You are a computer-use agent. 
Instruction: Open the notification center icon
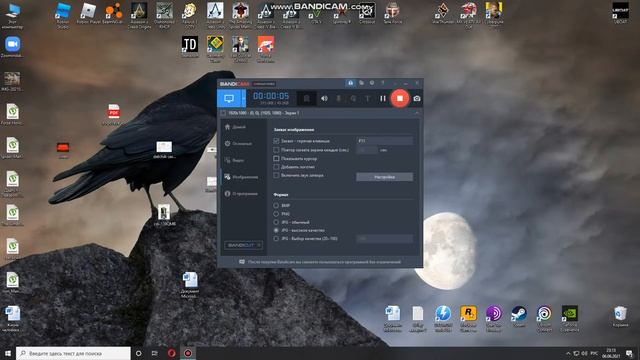click(x=629, y=353)
